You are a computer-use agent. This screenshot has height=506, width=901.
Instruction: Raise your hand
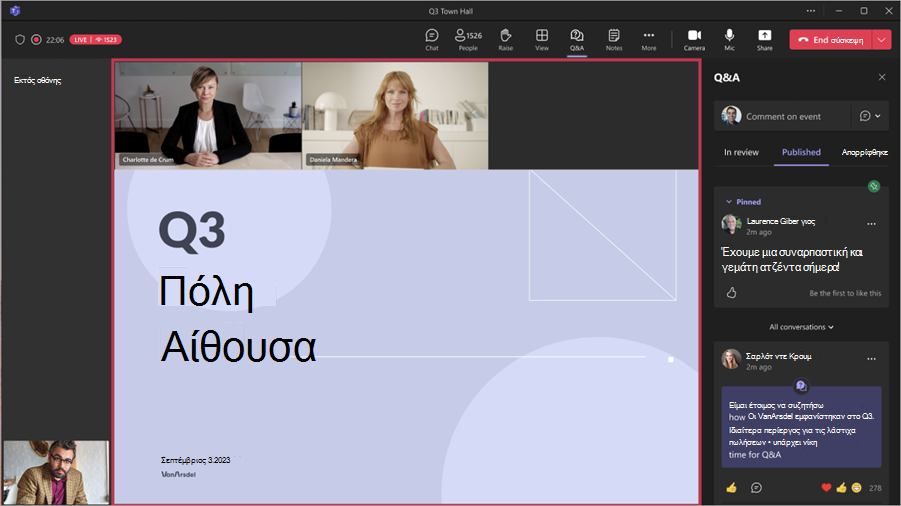coord(506,40)
